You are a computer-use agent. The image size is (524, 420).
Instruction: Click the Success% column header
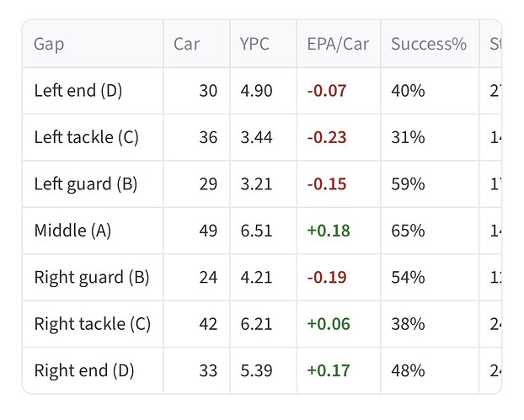(429, 44)
